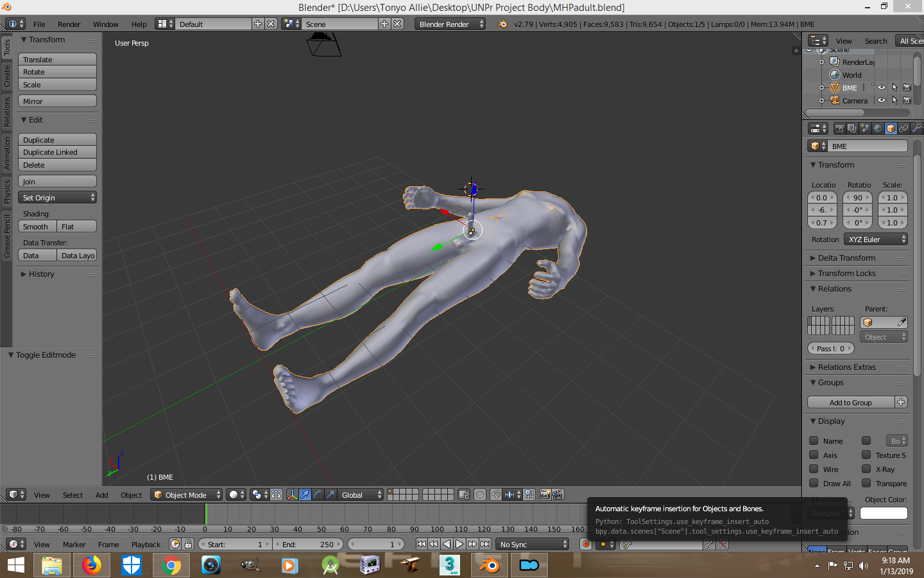Jump to the last frame of the timeline
Image resolution: width=924 pixels, height=578 pixels.
(486, 544)
